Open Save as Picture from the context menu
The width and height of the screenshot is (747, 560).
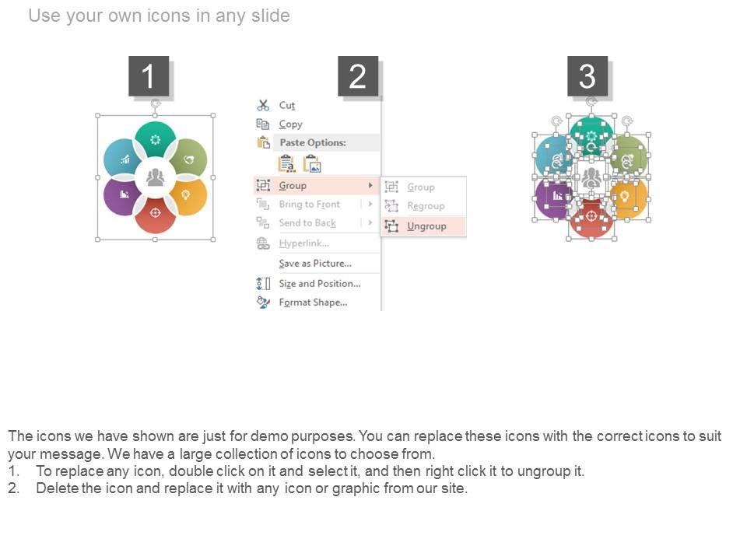tap(314, 264)
